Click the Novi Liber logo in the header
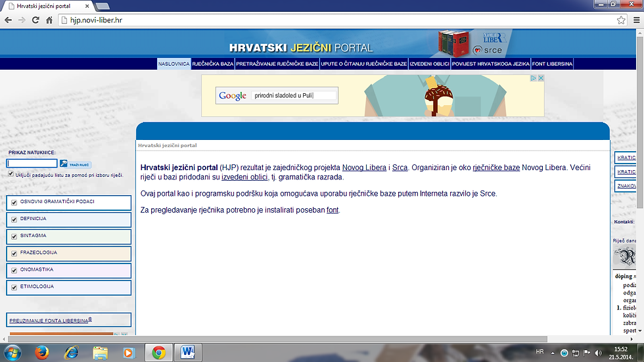The width and height of the screenshot is (644, 362). [x=494, y=37]
